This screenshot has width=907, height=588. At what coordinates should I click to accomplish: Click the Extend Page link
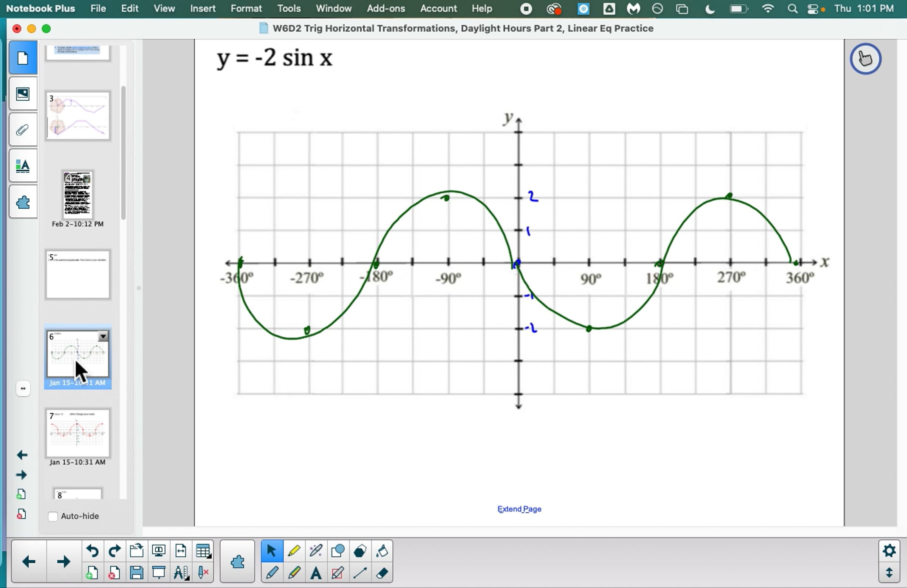point(519,509)
